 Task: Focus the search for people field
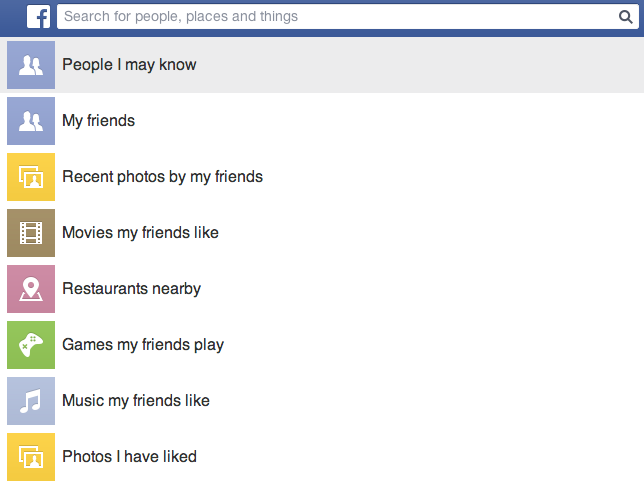[x=330, y=16]
